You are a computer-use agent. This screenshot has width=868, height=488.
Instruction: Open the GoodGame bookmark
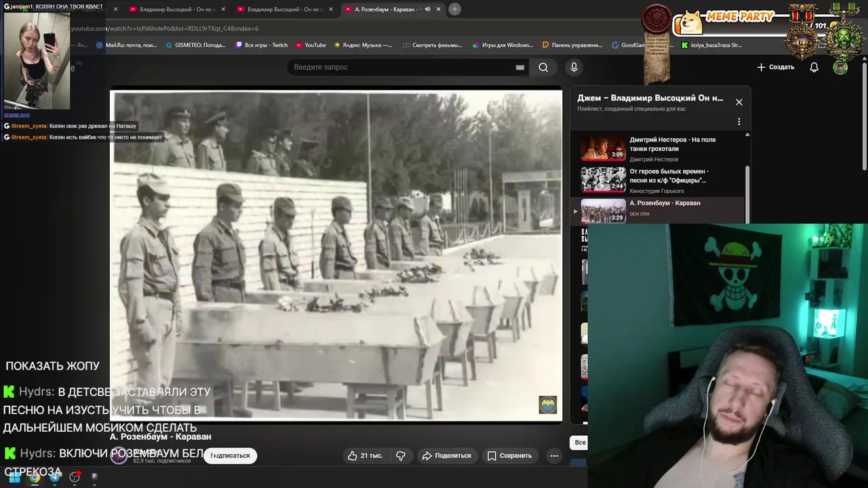pyautogui.click(x=628, y=45)
